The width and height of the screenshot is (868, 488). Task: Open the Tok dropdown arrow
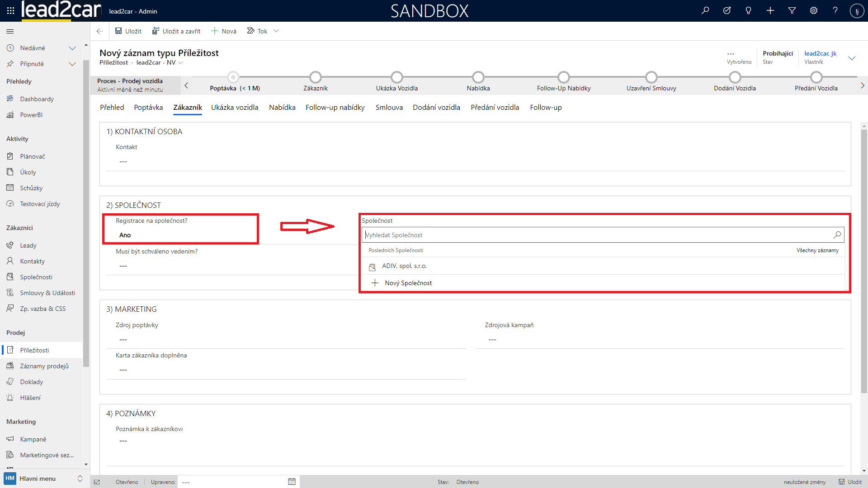click(x=276, y=31)
